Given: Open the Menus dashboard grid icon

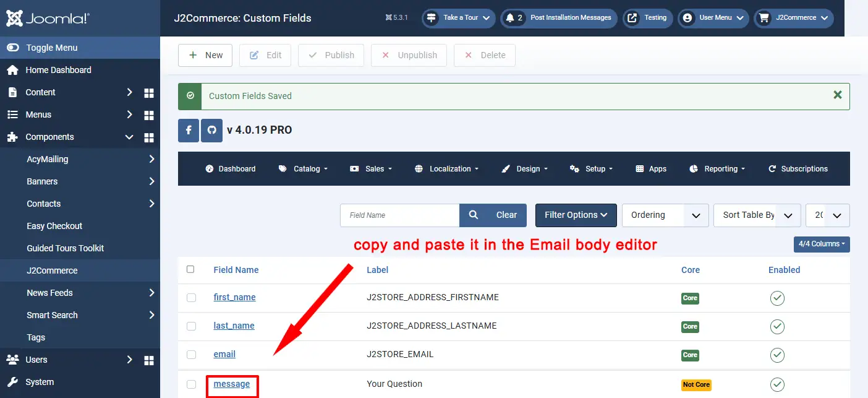Looking at the screenshot, I should pos(148,115).
